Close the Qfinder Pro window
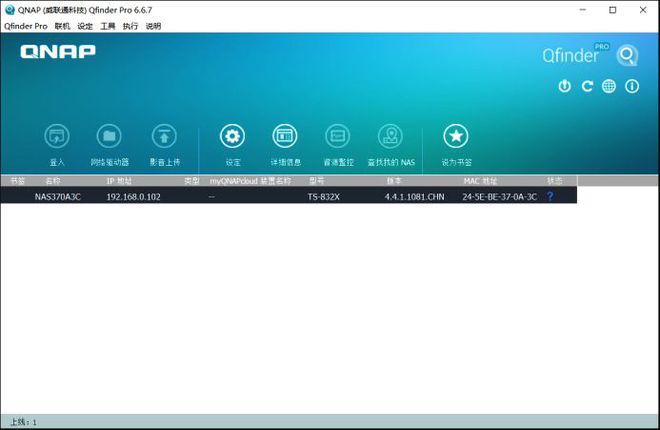This screenshot has height=430, width=660. coord(643,10)
